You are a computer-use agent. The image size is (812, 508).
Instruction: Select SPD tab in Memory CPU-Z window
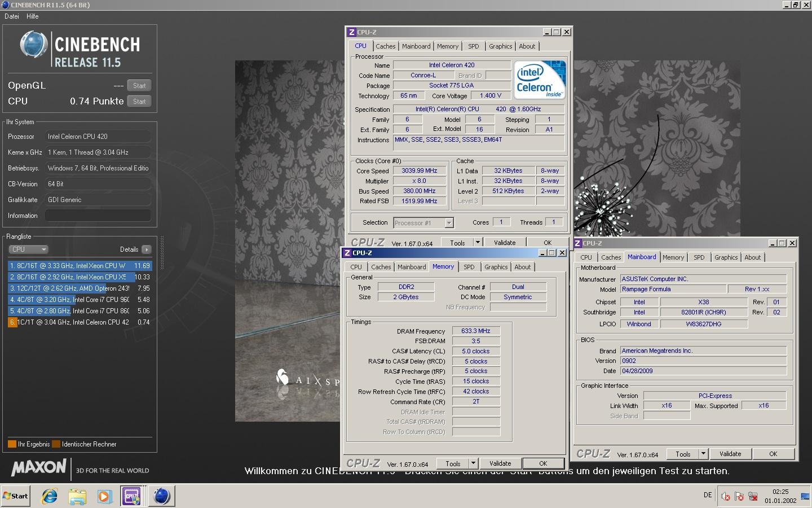click(469, 267)
